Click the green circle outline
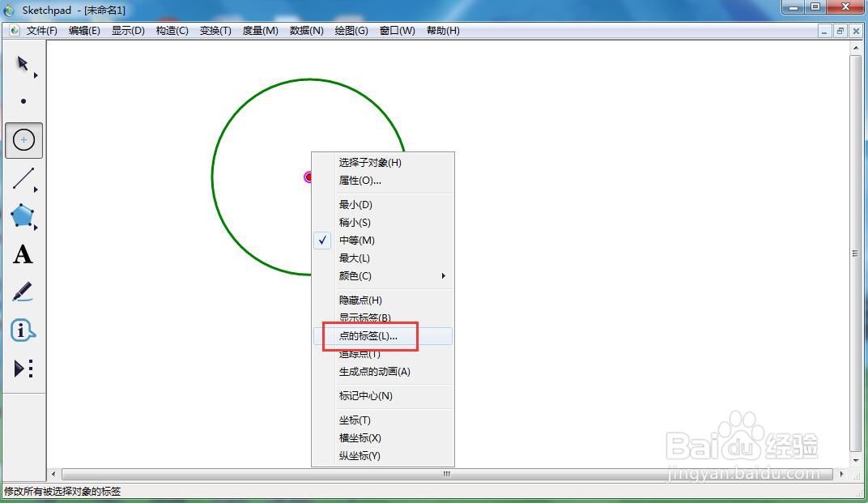This screenshot has height=503, width=868. [213, 177]
